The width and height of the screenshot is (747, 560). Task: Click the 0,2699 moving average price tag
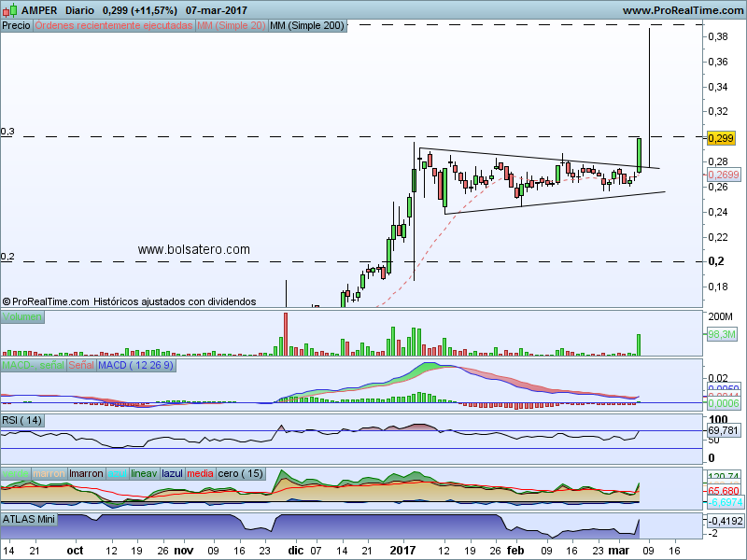pyautogui.click(x=723, y=175)
